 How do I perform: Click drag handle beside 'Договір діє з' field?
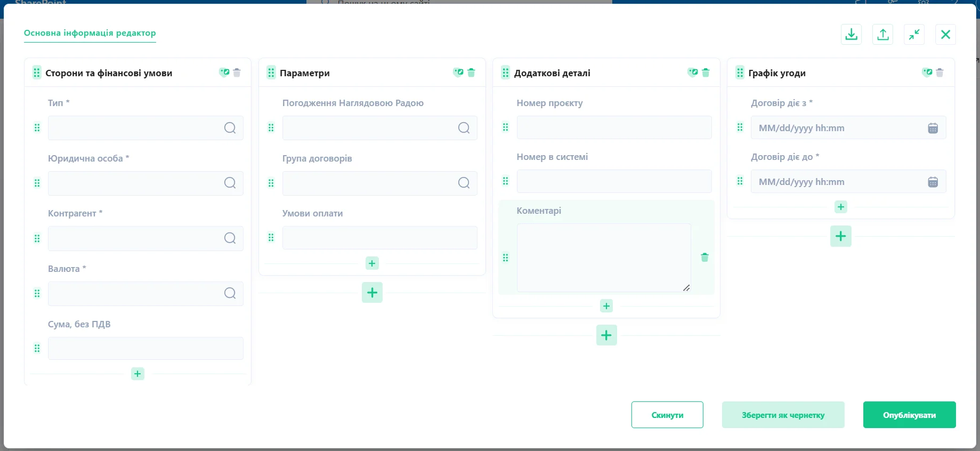[740, 127]
